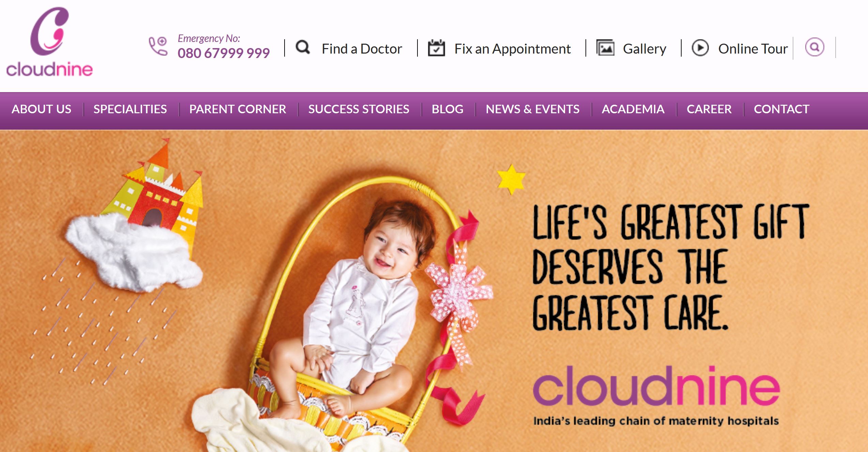Viewport: 868px width, 452px height.
Task: Select NEWS & EVENTS in the navigation bar
Action: point(532,109)
